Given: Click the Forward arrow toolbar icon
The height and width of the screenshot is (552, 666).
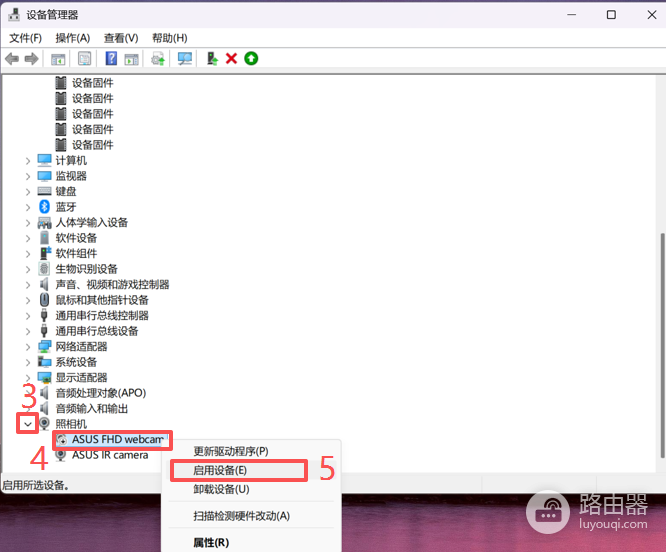Looking at the screenshot, I should click(x=31, y=59).
